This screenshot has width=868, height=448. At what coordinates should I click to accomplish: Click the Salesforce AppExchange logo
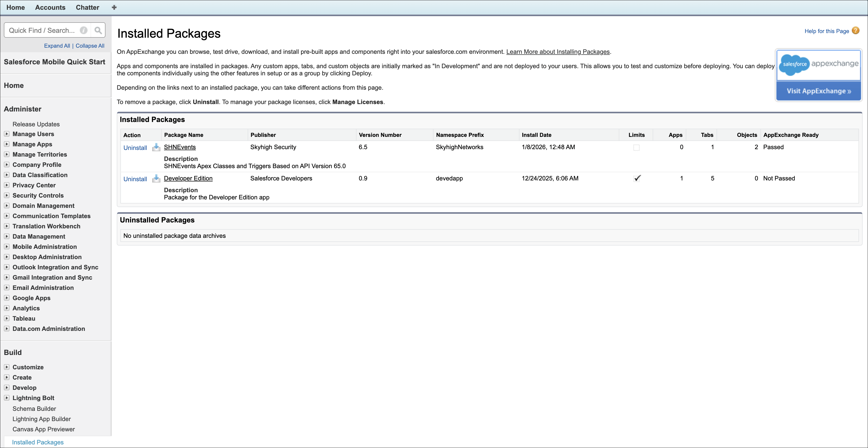819,64
